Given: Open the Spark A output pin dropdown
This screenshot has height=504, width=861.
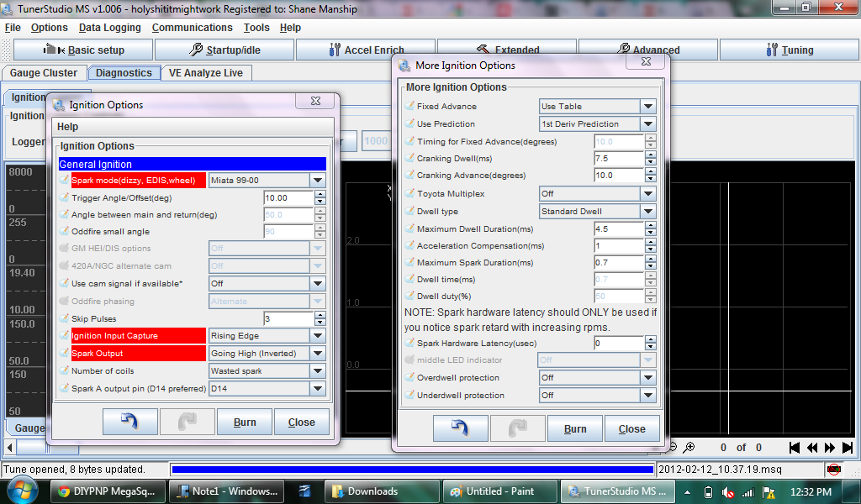Looking at the screenshot, I should click(317, 388).
